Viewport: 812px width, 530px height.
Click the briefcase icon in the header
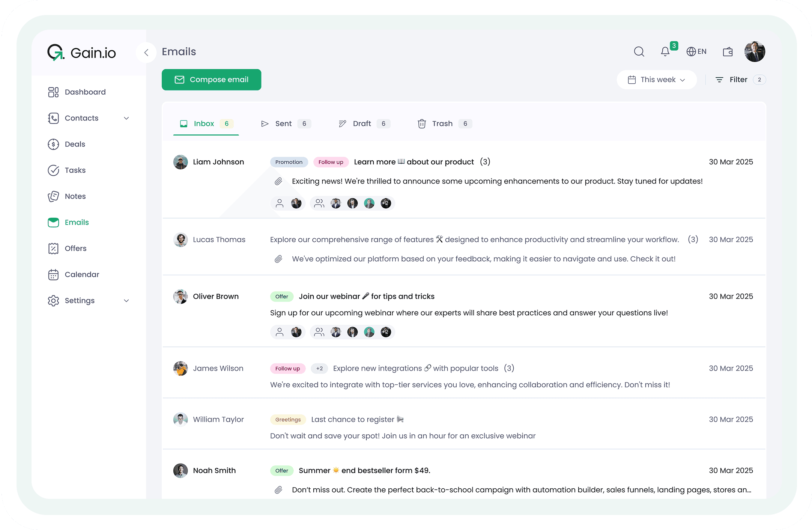pos(727,51)
